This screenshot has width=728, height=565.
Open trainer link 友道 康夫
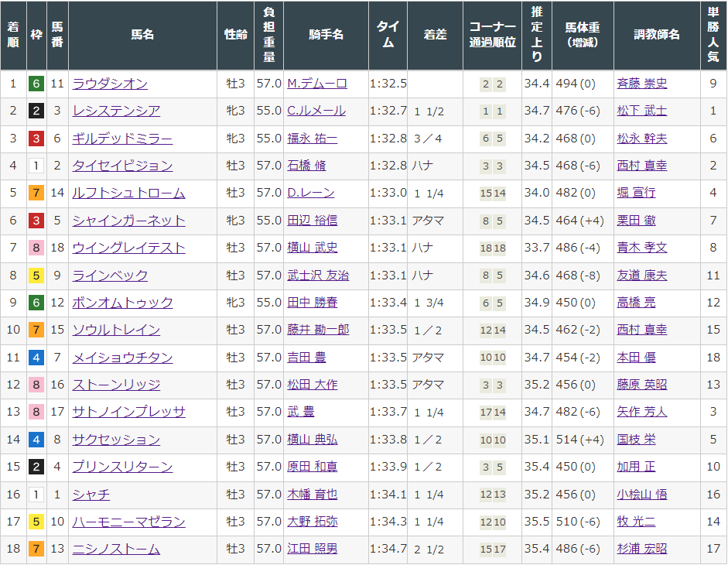click(x=642, y=276)
